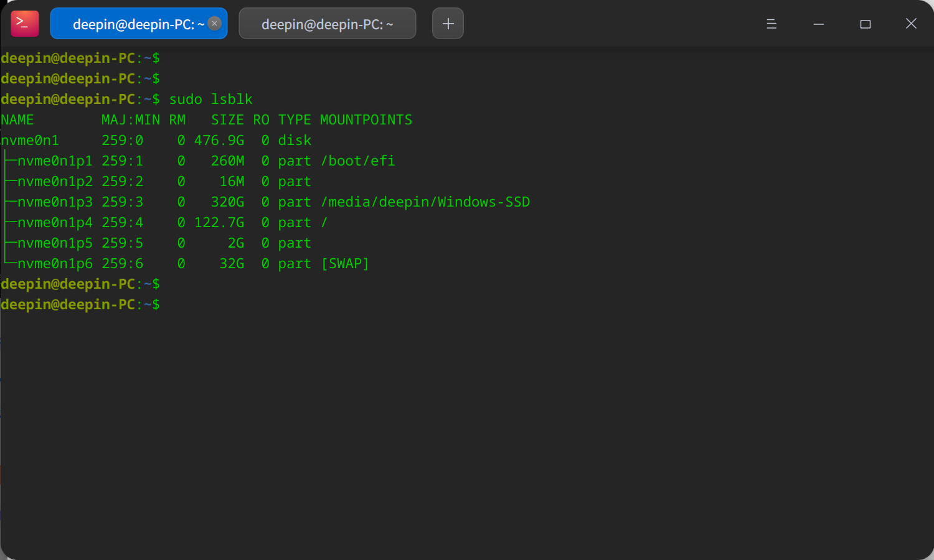Click the empty prompt line at bottom

(x=80, y=304)
